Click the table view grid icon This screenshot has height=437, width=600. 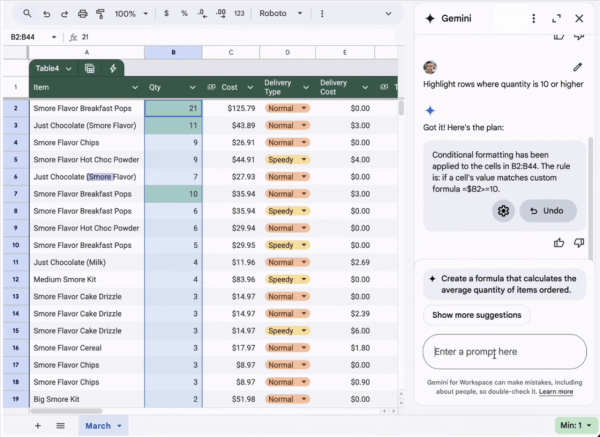[x=90, y=68]
